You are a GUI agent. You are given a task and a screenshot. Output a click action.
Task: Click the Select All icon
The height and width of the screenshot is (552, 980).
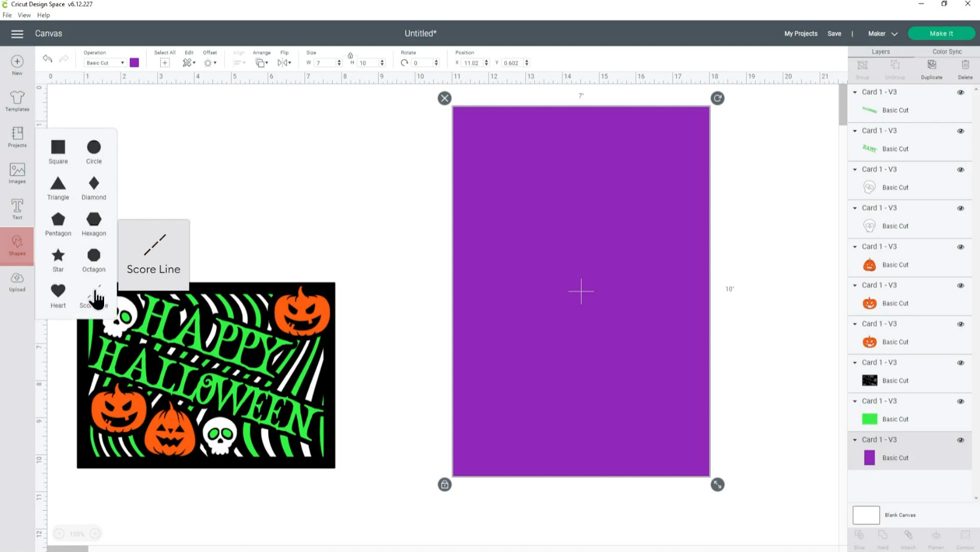[165, 63]
